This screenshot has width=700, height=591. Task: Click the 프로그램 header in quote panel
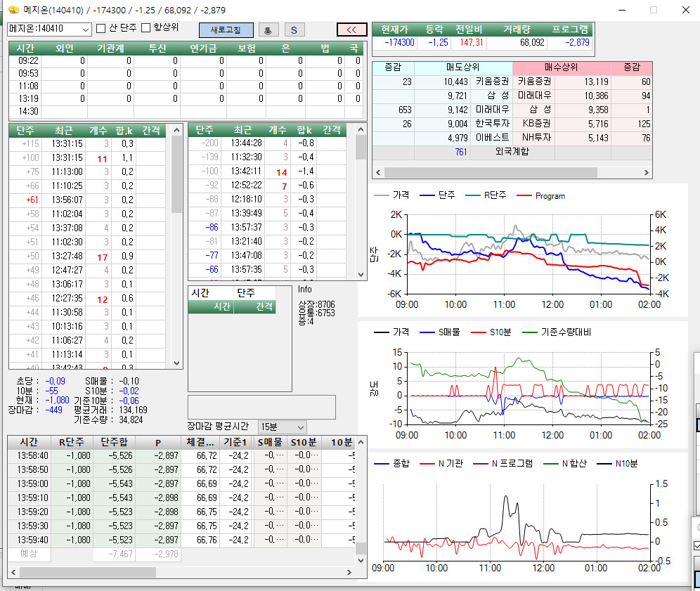click(x=570, y=30)
